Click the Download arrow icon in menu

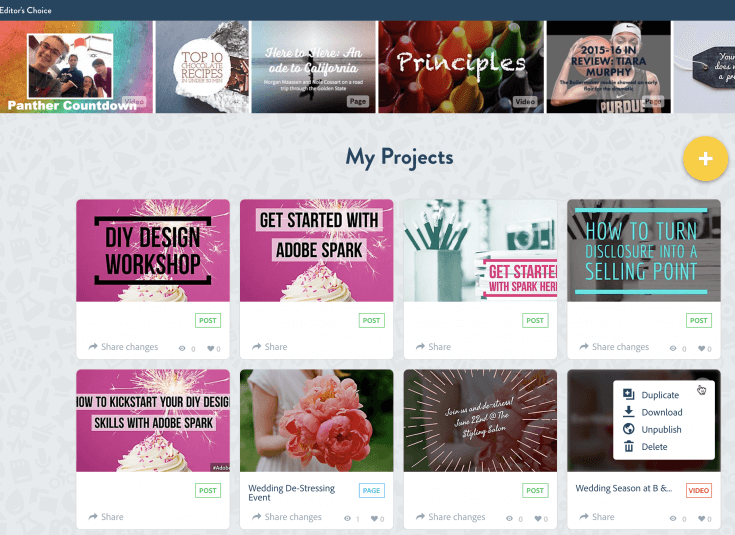(x=629, y=412)
